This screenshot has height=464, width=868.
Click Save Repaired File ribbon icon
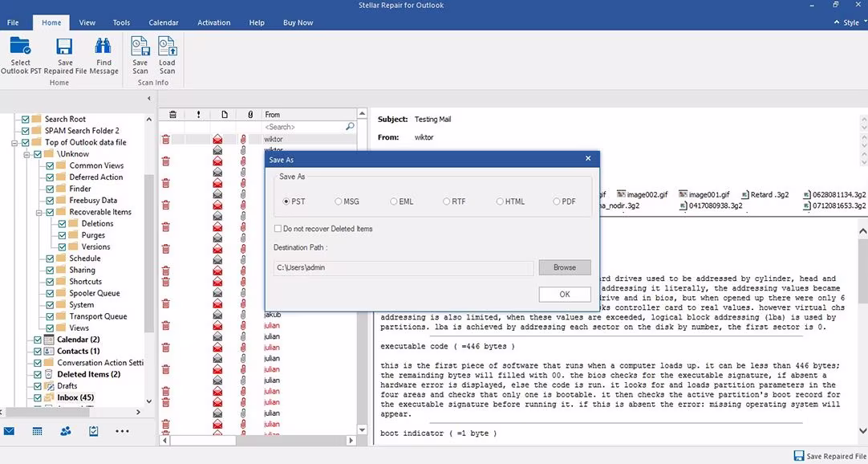point(65,46)
